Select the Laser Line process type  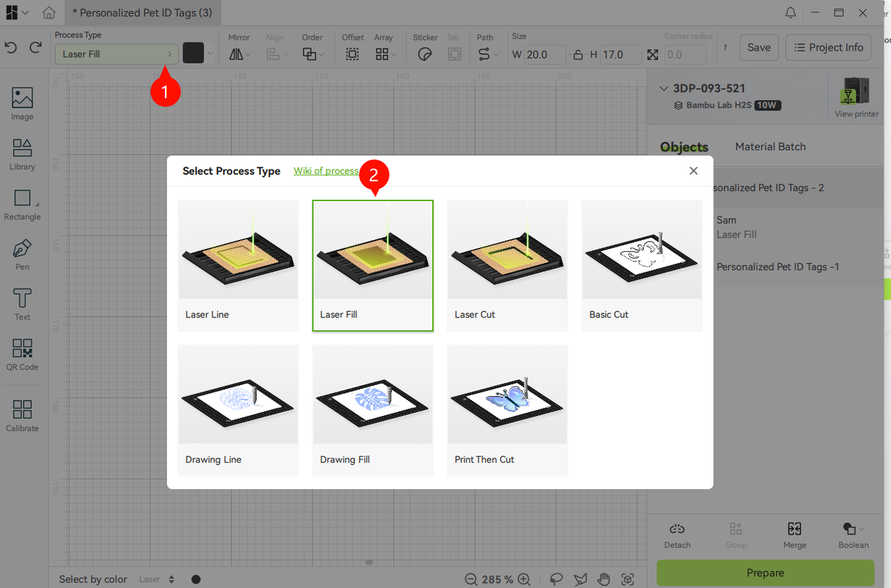point(238,265)
